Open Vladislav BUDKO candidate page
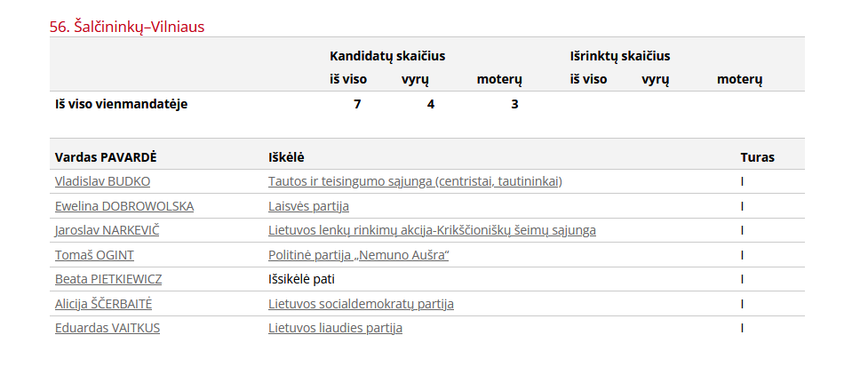The height and width of the screenshot is (367, 868). tap(102, 181)
